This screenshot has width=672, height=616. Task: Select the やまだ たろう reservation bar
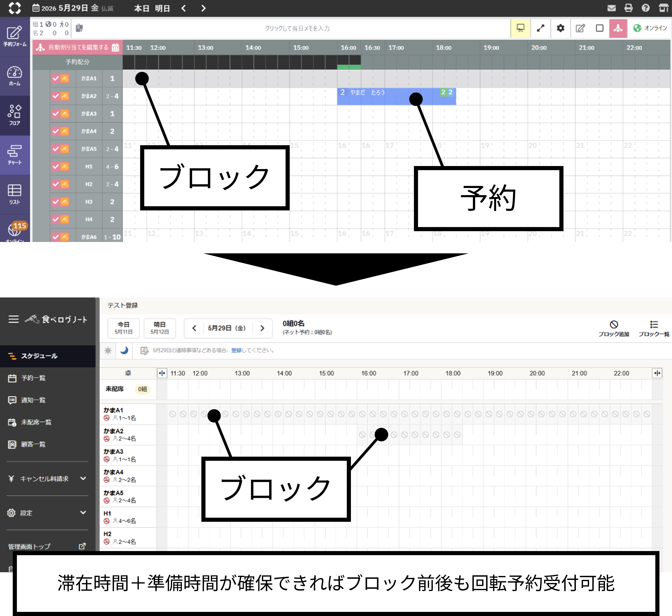click(396, 96)
